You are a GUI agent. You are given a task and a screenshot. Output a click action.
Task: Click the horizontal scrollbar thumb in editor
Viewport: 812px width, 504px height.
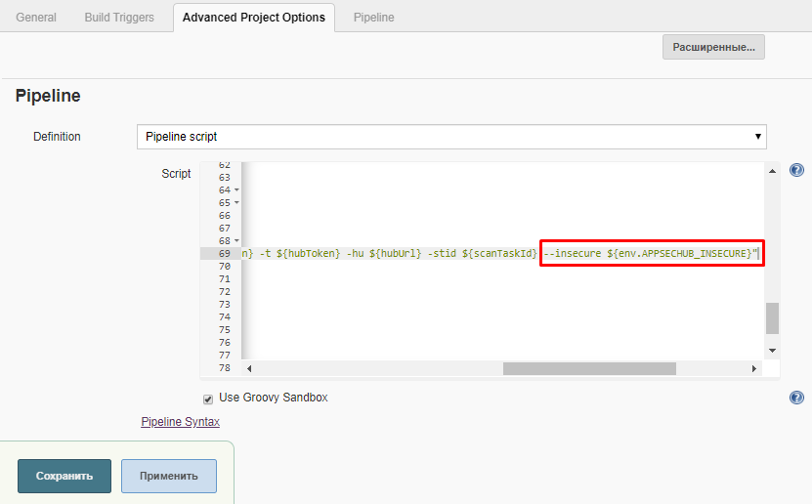pyautogui.click(x=589, y=369)
